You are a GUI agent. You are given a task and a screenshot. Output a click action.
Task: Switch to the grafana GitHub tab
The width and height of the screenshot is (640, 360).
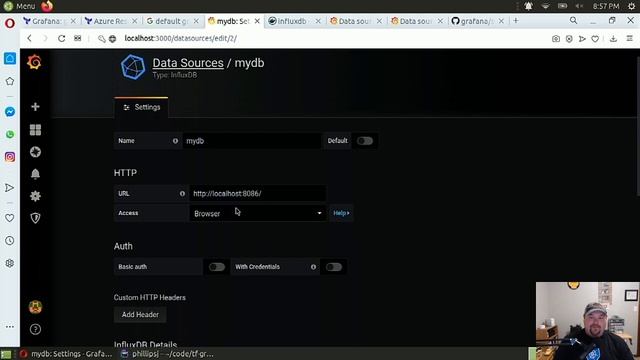point(478,21)
